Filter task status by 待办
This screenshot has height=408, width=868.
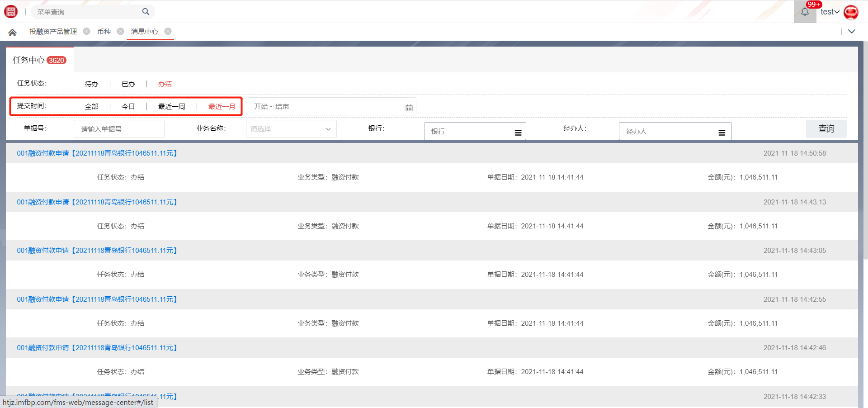(x=91, y=84)
